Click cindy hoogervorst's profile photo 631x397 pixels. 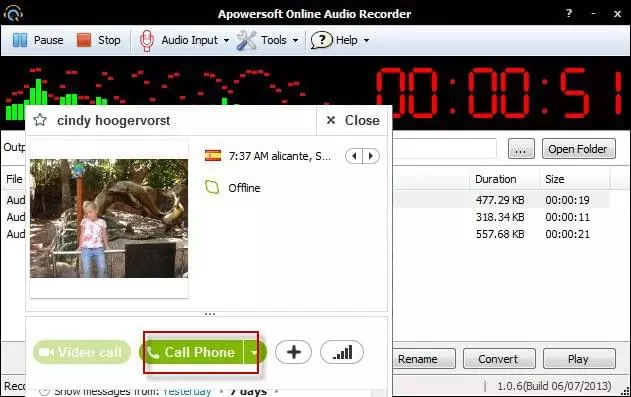point(109,218)
